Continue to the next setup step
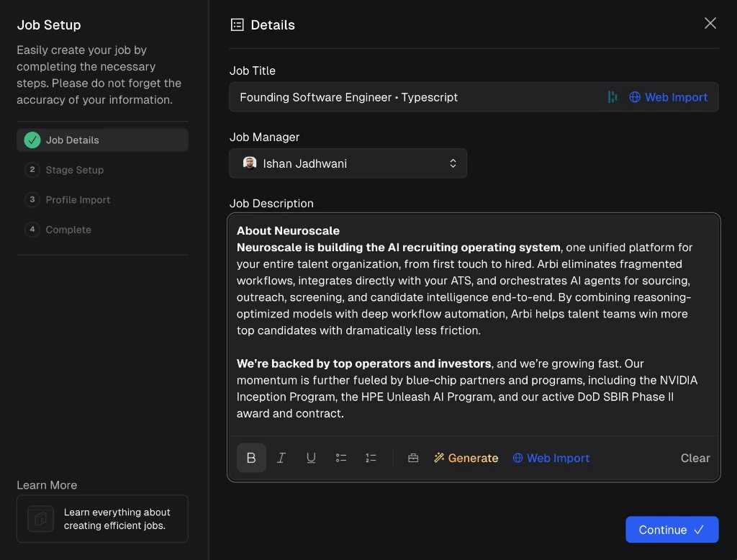 point(672,530)
